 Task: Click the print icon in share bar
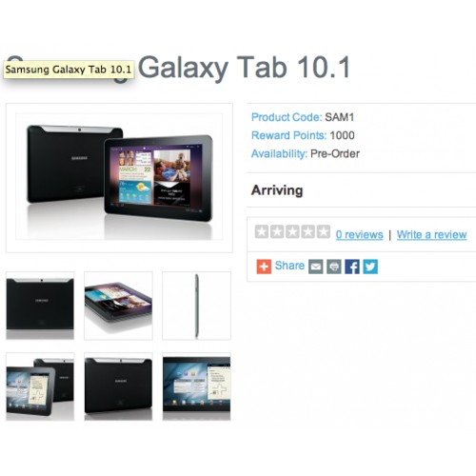click(334, 267)
